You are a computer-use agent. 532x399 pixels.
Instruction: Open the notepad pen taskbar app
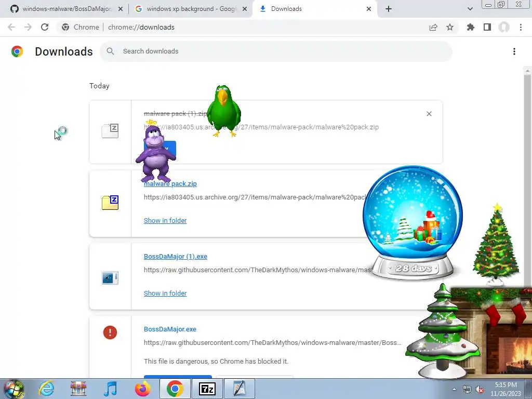click(239, 389)
